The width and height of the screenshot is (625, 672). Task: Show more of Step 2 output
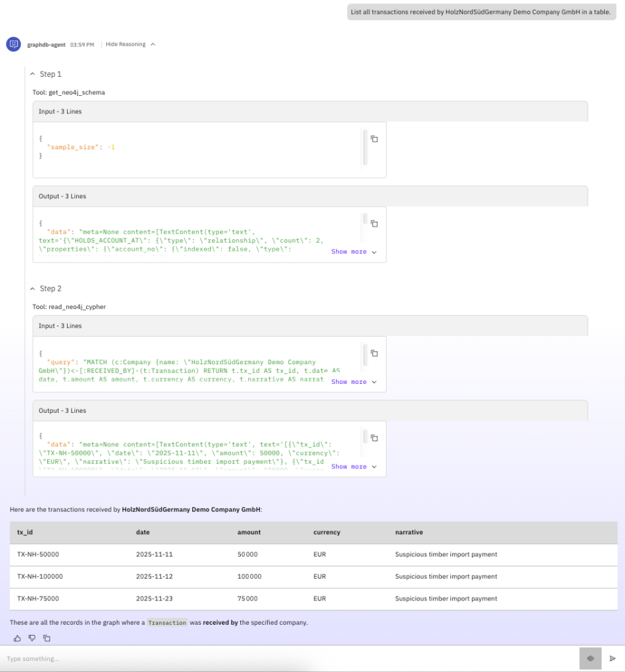tap(353, 467)
